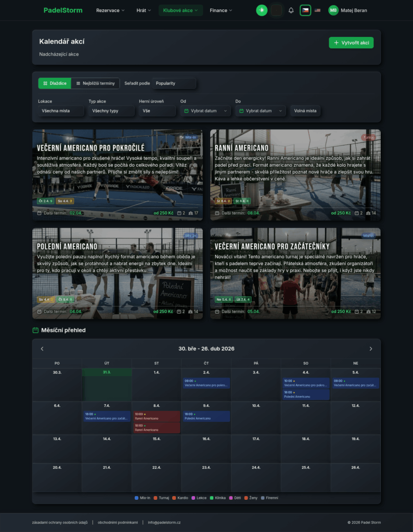The width and height of the screenshot is (413, 532).
Task: Open Popularity sort dropdown
Action: click(x=174, y=83)
